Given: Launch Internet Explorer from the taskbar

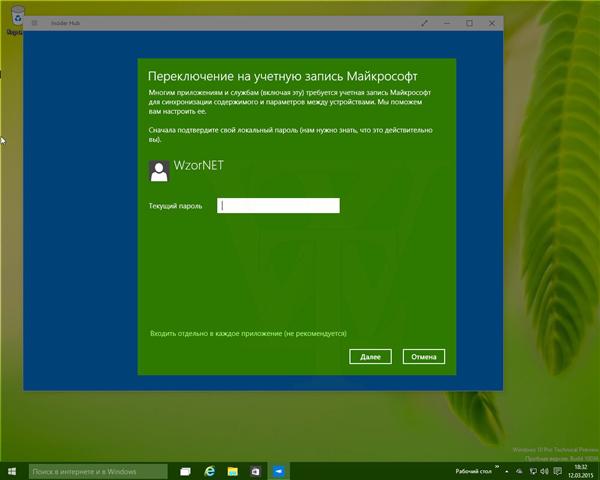Looking at the screenshot, I should click(210, 470).
